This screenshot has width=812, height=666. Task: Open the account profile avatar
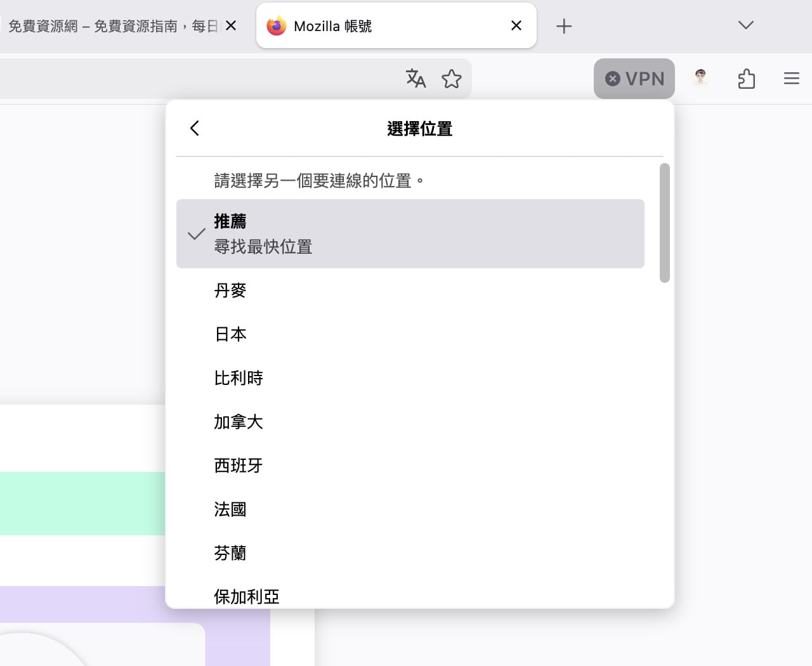click(x=700, y=79)
